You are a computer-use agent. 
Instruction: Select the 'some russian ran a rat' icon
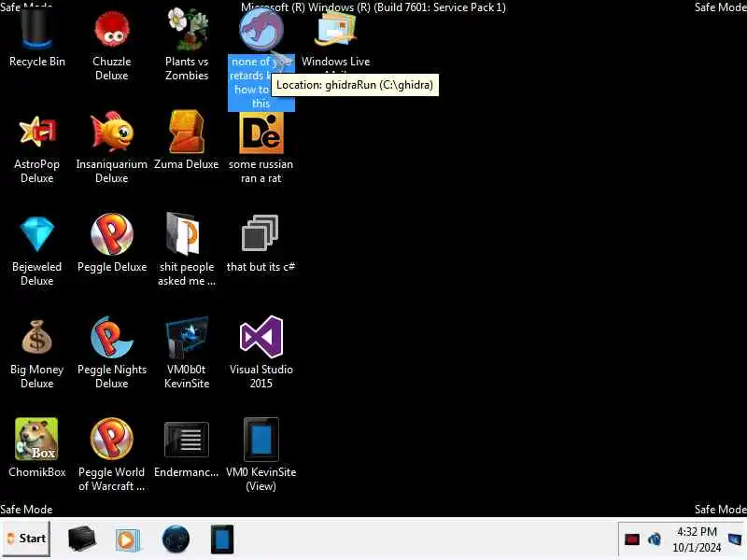pyautogui.click(x=261, y=133)
